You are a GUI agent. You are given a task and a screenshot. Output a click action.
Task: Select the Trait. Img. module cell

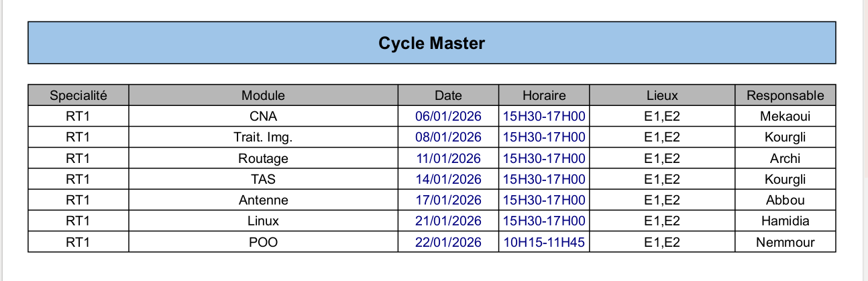(263, 137)
